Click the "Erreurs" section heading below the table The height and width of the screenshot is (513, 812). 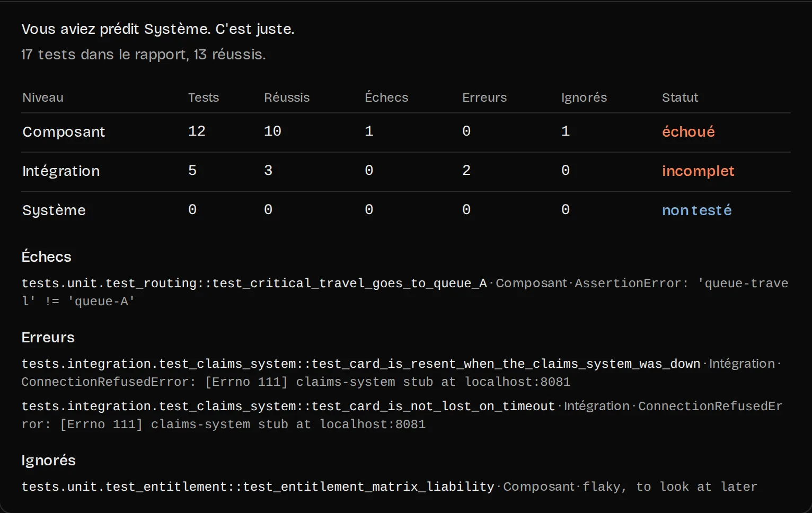tap(48, 338)
